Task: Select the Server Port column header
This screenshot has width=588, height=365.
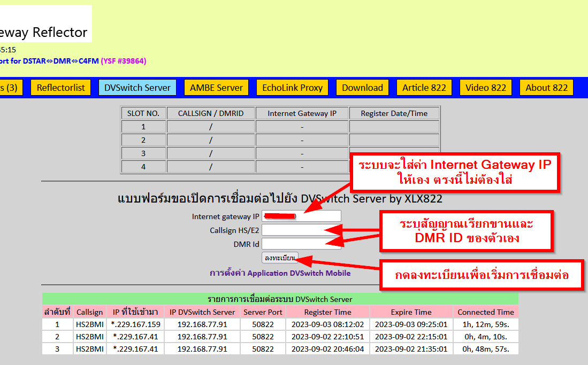Action: tap(263, 312)
